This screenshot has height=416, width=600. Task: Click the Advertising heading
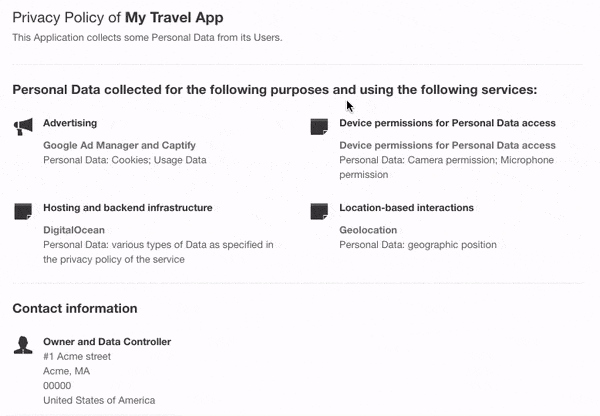tap(70, 123)
